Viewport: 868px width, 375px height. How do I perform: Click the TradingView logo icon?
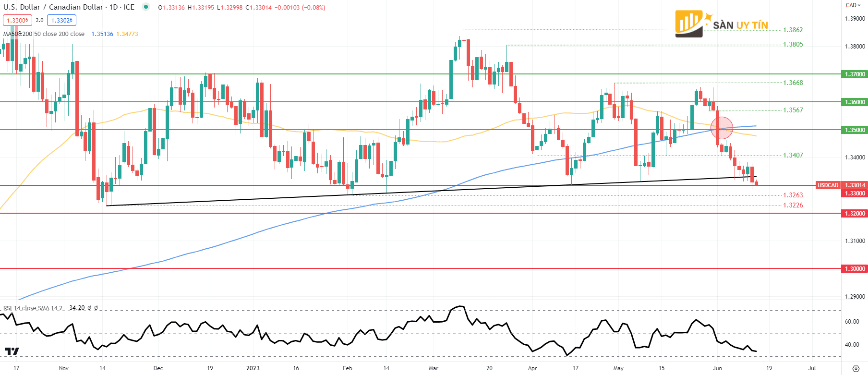coord(12,351)
